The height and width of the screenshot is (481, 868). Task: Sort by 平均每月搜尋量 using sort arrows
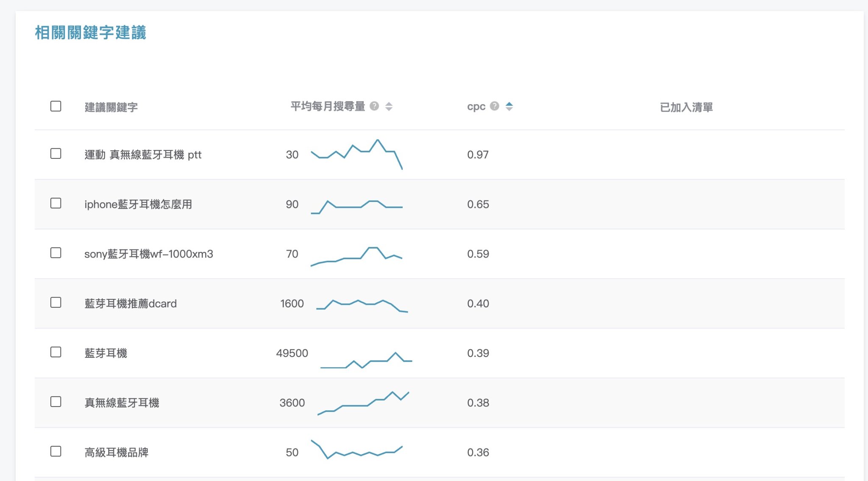point(389,107)
